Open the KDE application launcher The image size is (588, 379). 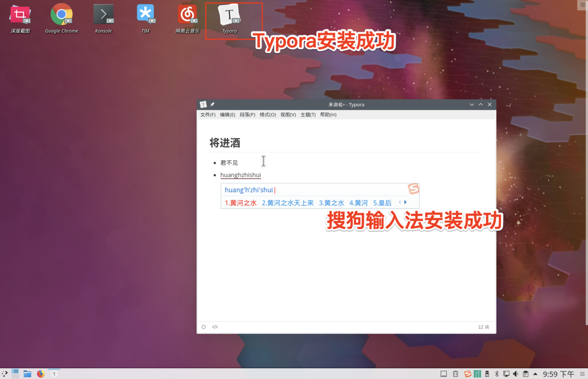tap(5, 374)
